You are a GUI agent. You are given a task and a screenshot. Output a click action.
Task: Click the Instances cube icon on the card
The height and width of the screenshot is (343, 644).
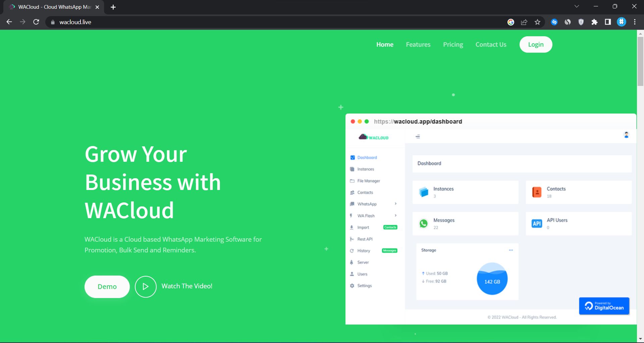tap(424, 192)
